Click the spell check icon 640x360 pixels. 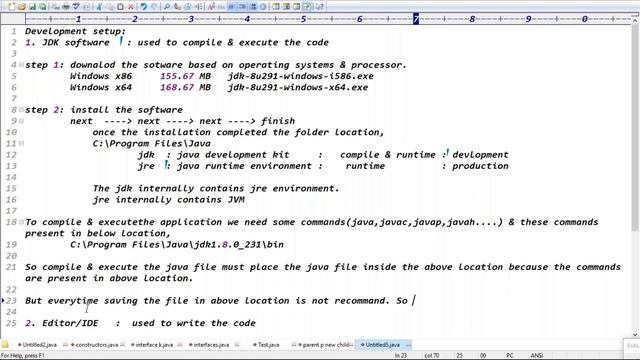76,7
